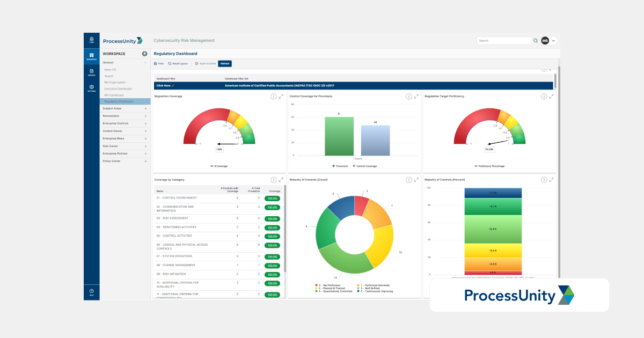Click the blue Control Coverage bar
The width and height of the screenshot is (644, 338).
375,141
